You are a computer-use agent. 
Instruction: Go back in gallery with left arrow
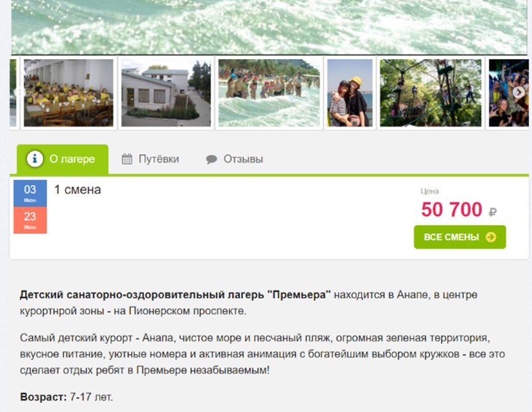tap(18, 92)
